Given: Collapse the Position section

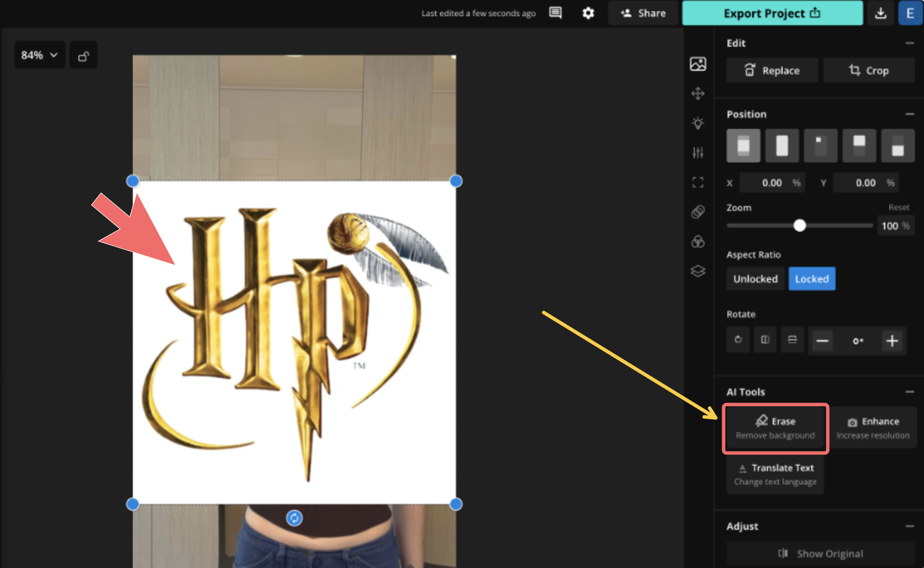Looking at the screenshot, I should (909, 114).
